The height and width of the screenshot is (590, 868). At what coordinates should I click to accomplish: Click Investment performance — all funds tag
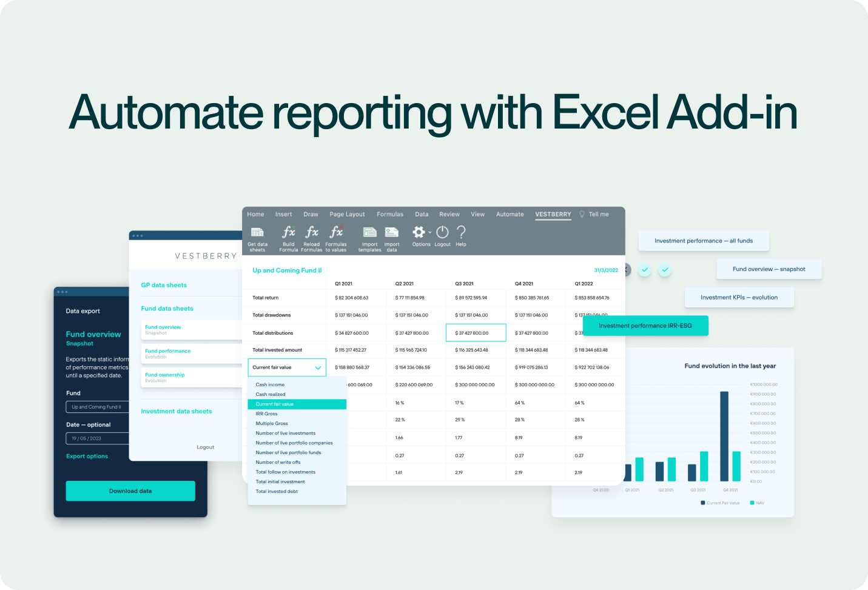[704, 241]
